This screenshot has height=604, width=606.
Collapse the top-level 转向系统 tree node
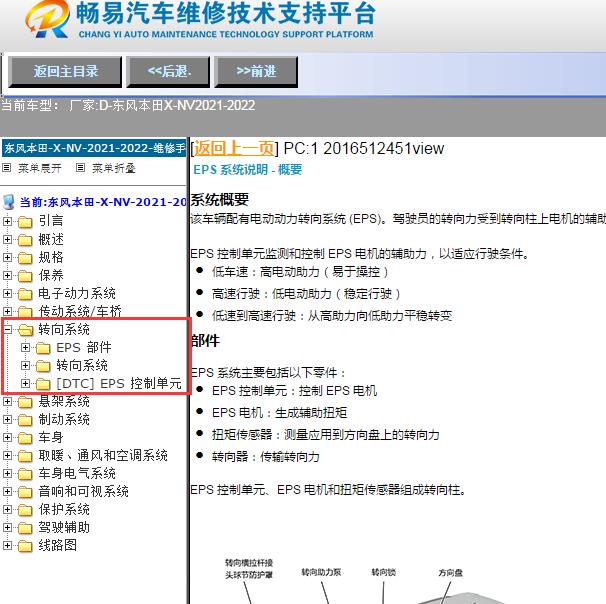pyautogui.click(x=7, y=329)
